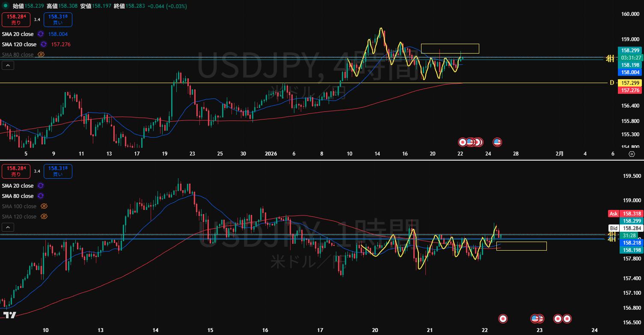Click the yellow rectangle drawing on upper chart
Image resolution: width=644 pixels, height=335 pixels.
point(450,44)
